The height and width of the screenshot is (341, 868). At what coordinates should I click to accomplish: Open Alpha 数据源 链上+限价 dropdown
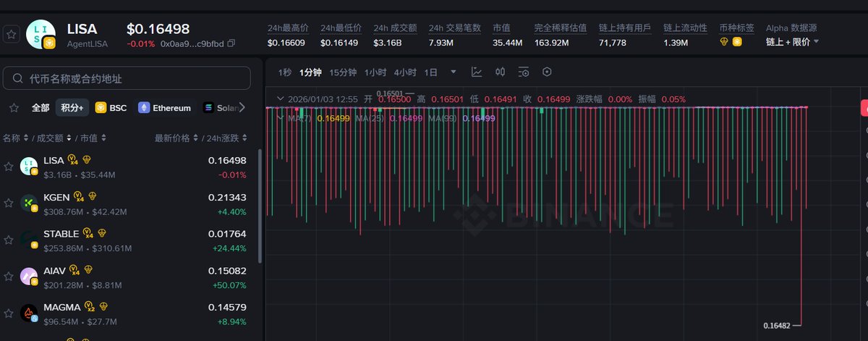tap(793, 42)
